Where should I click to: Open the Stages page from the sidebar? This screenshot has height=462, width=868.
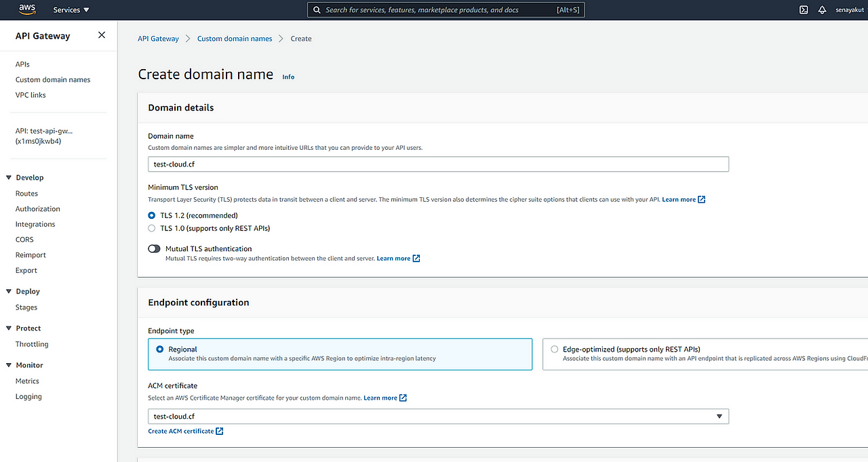click(x=26, y=307)
